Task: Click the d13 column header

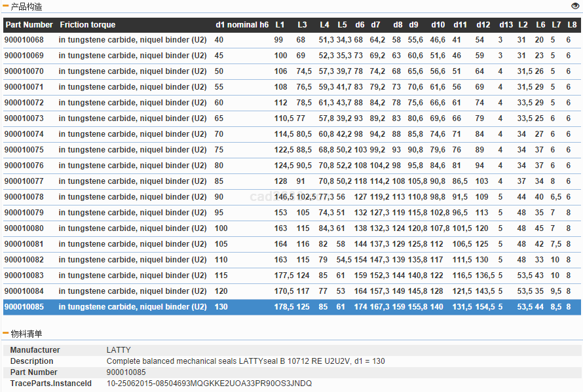Action: click(506, 25)
